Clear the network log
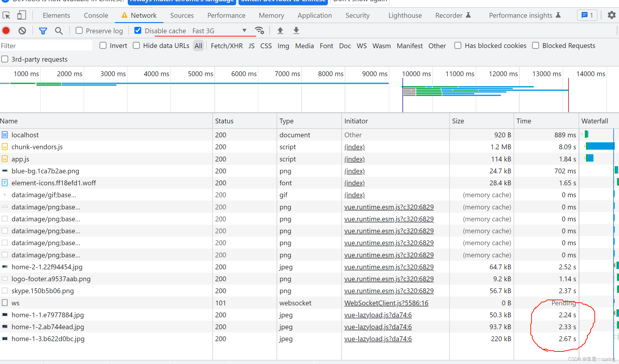This screenshot has width=619, height=364. (22, 31)
